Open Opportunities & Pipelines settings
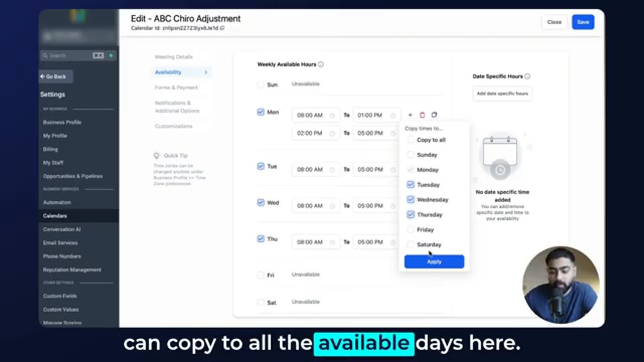 [x=73, y=176]
